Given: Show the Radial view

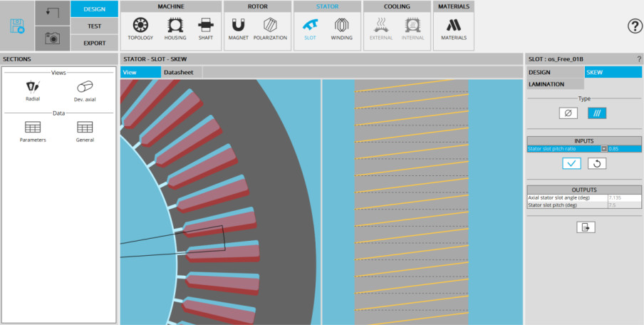Looking at the screenshot, I should click(33, 91).
